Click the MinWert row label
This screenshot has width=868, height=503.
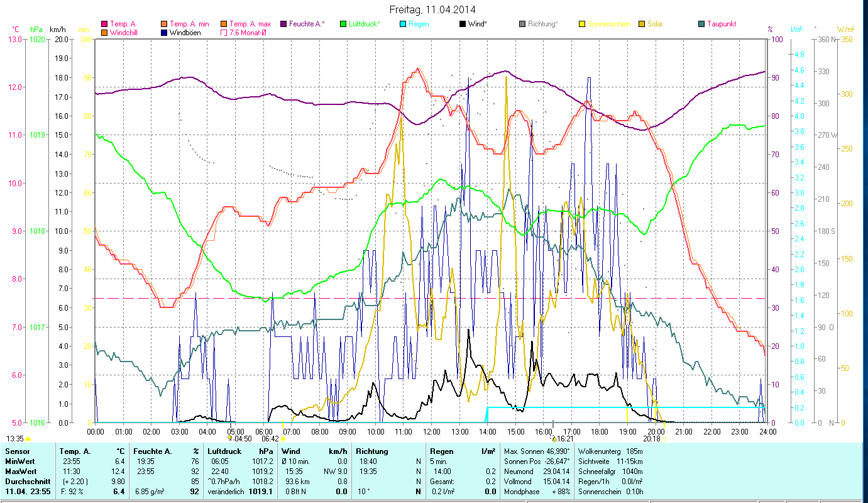tap(21, 462)
